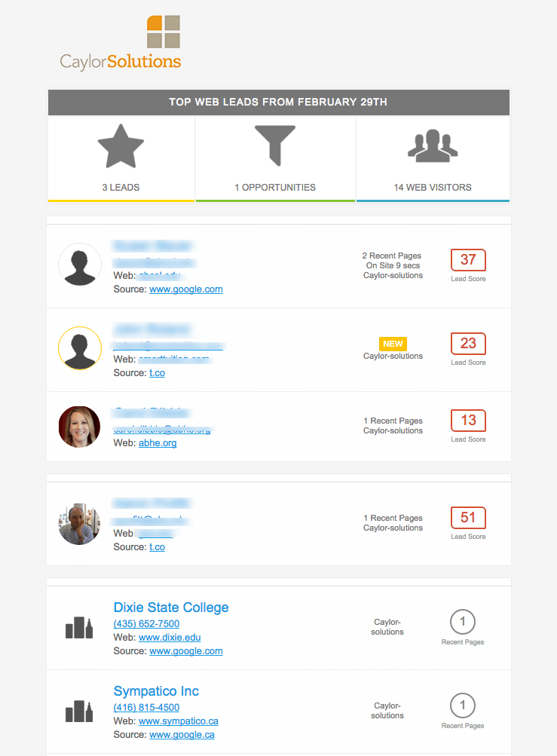The image size is (557, 756).
Task: Click the building icon beside Sympatico Inc
Action: tap(79, 712)
